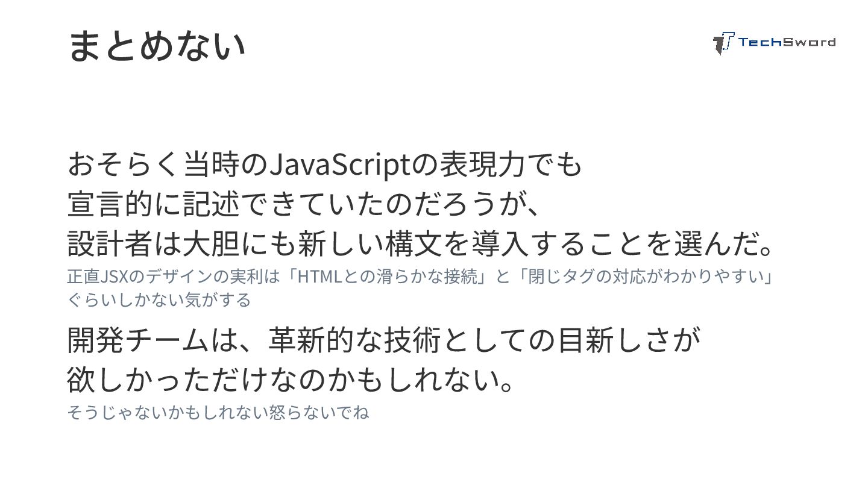
Task: Click the phrase 表現力でも
Action: coord(511,164)
